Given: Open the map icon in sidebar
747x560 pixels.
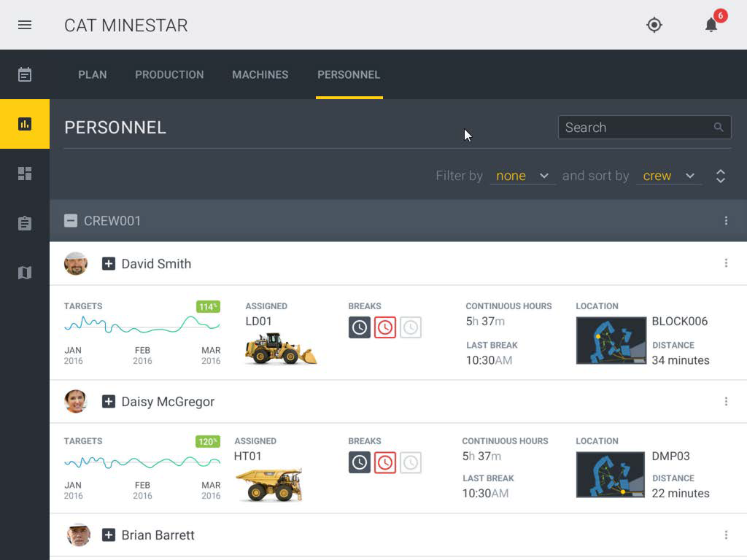Looking at the screenshot, I should pos(25,273).
